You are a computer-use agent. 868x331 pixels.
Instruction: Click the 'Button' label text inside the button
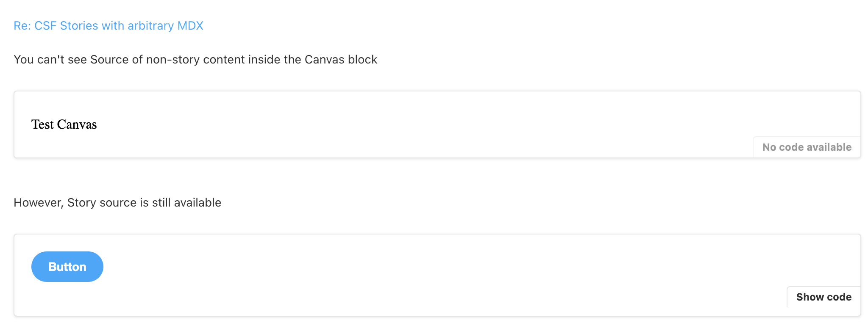pyautogui.click(x=67, y=266)
